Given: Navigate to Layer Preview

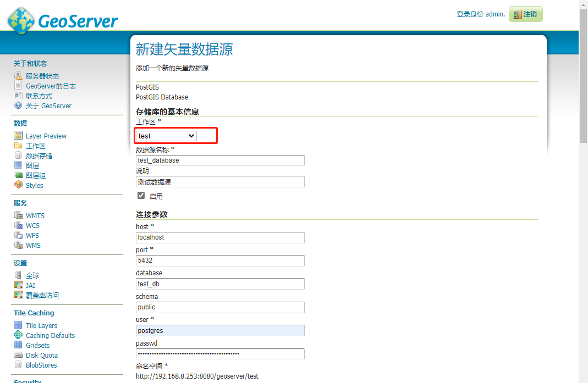Looking at the screenshot, I should tap(46, 136).
